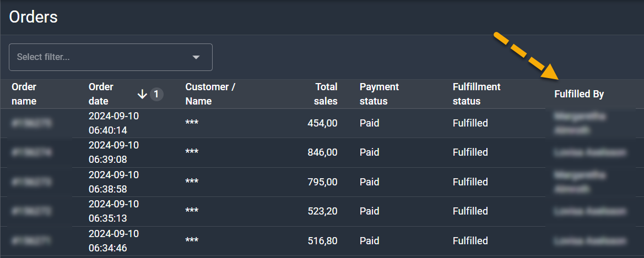Click the 516,80 total sales cell
This screenshot has height=258, width=644.
322,241
